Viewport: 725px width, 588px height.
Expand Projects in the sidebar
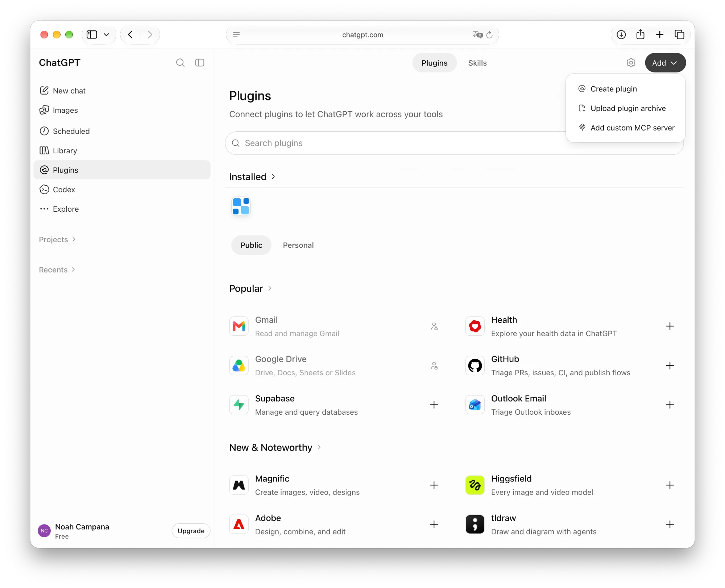coord(57,240)
